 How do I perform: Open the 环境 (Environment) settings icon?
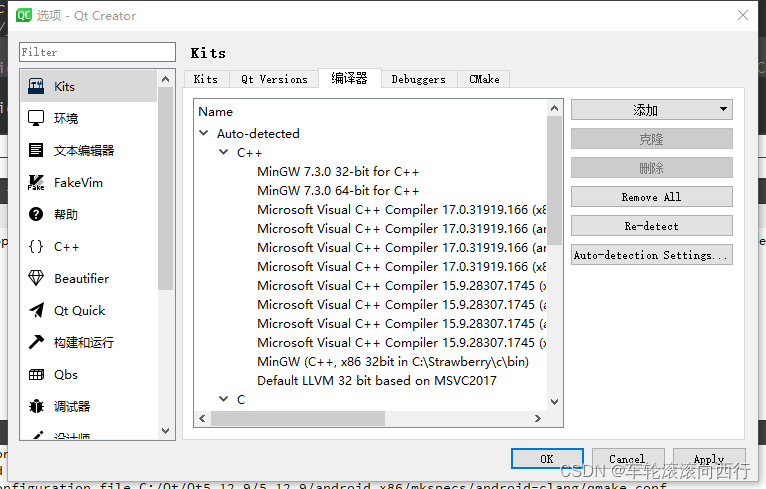pos(36,118)
